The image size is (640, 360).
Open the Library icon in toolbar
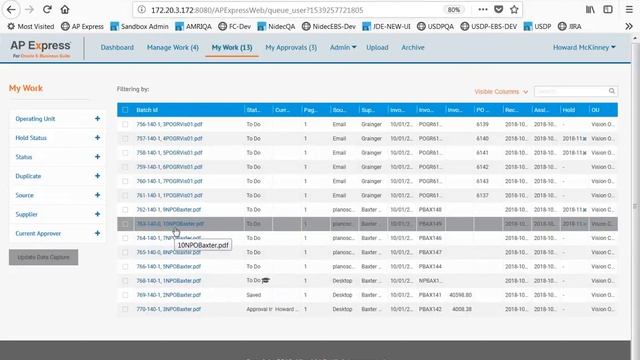tap(590, 9)
